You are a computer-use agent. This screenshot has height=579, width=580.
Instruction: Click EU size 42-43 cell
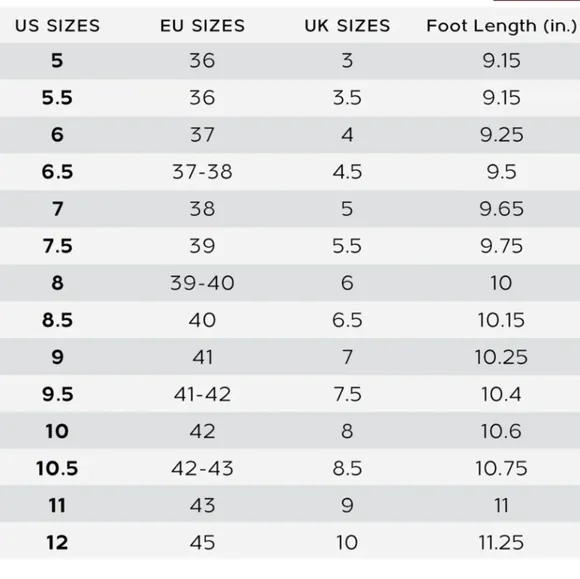[x=202, y=468]
